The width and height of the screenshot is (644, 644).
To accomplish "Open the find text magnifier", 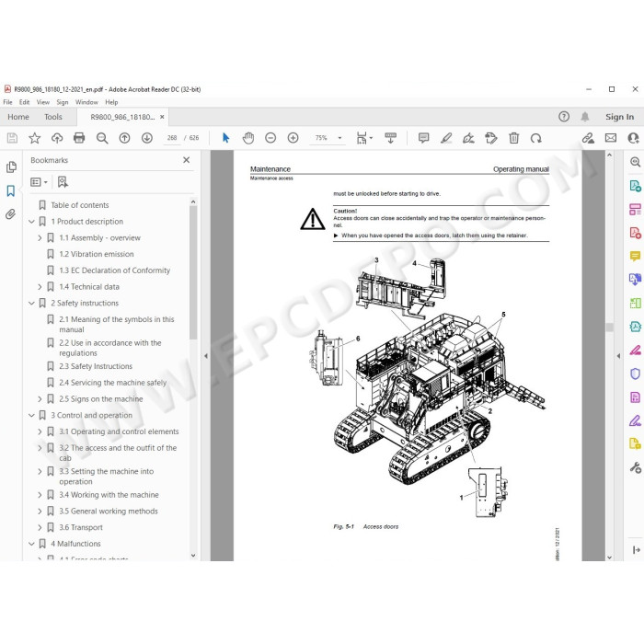I will [102, 138].
